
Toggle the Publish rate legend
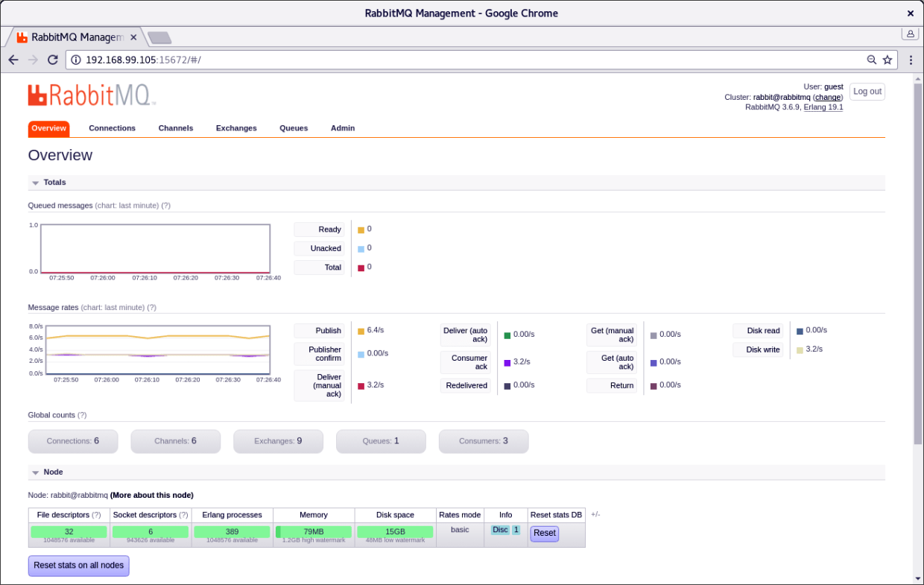[319, 331]
